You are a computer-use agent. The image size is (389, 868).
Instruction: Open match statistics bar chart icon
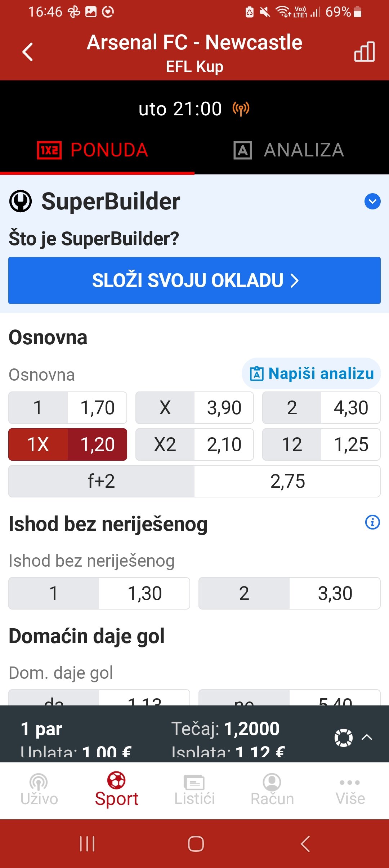tap(364, 52)
